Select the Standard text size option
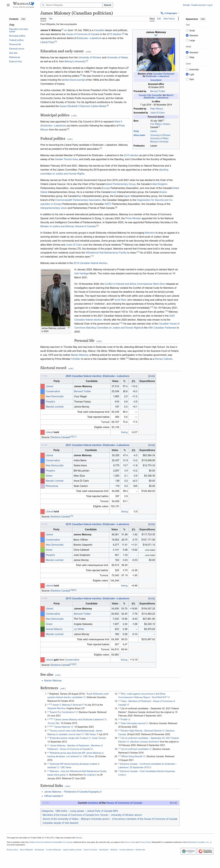Screen dimensions: 220x868 coord(187,35)
